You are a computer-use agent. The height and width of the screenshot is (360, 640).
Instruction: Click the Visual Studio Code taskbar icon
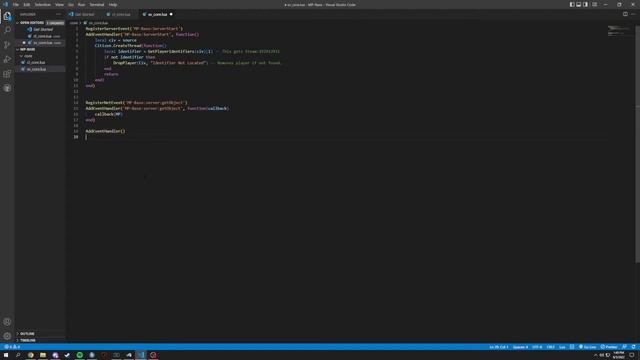[141, 355]
